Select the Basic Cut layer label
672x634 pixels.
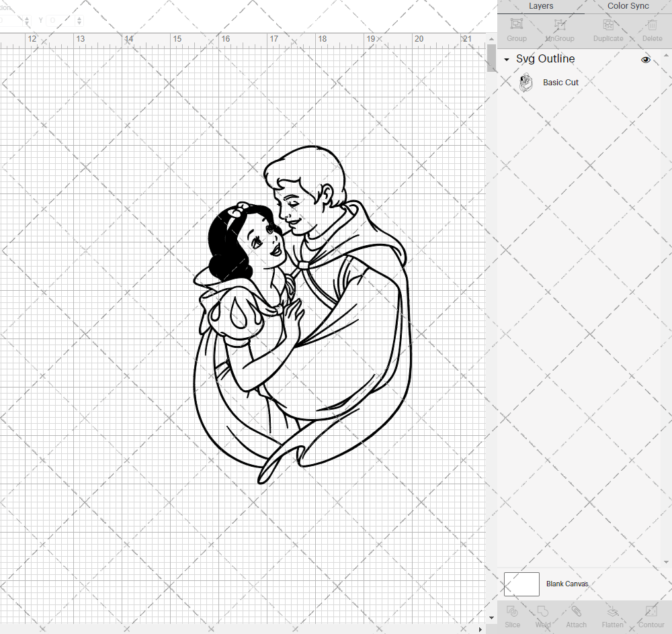pos(560,82)
